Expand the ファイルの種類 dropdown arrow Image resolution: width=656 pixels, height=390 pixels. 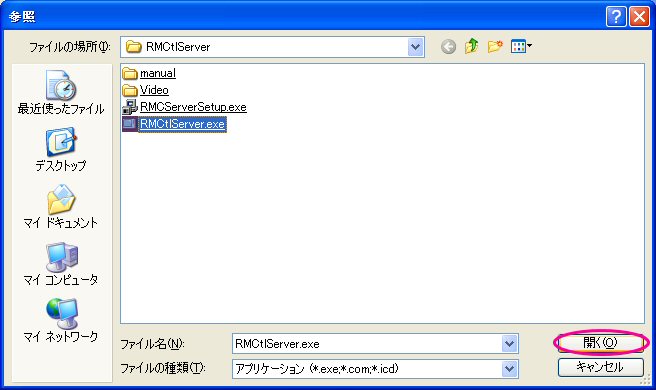510,369
